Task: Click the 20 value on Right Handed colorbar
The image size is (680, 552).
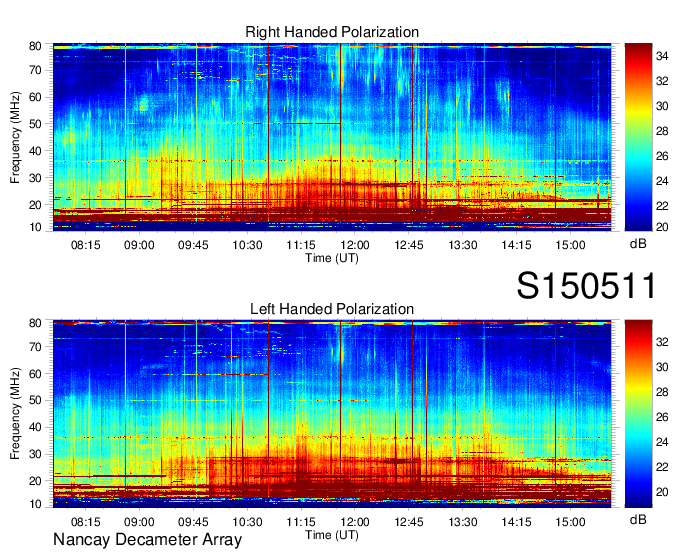Action: [662, 227]
